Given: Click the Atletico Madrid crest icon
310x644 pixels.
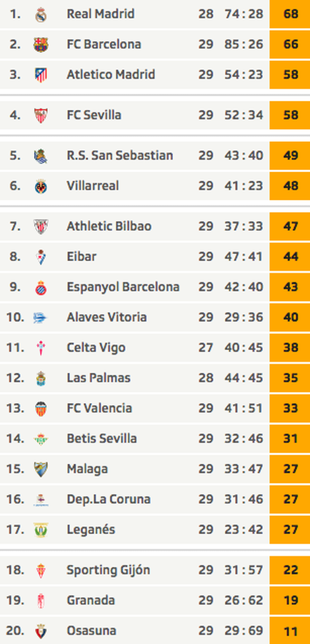Looking at the screenshot, I should (41, 75).
